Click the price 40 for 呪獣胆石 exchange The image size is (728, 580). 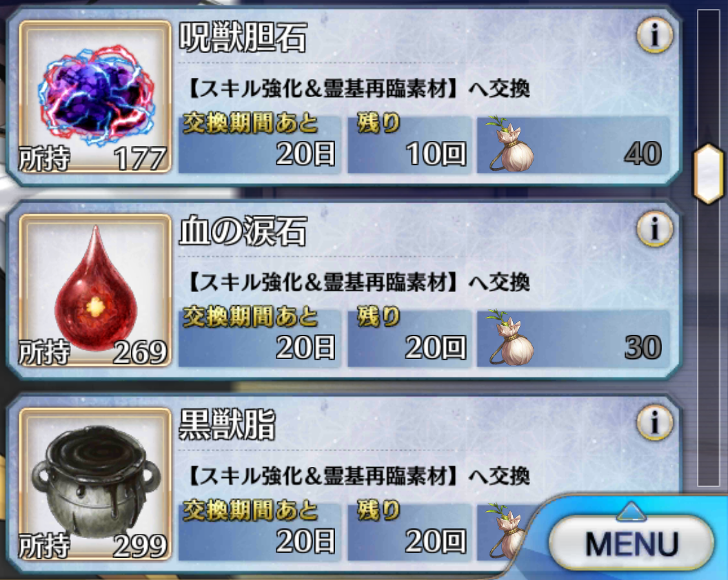[x=643, y=154]
